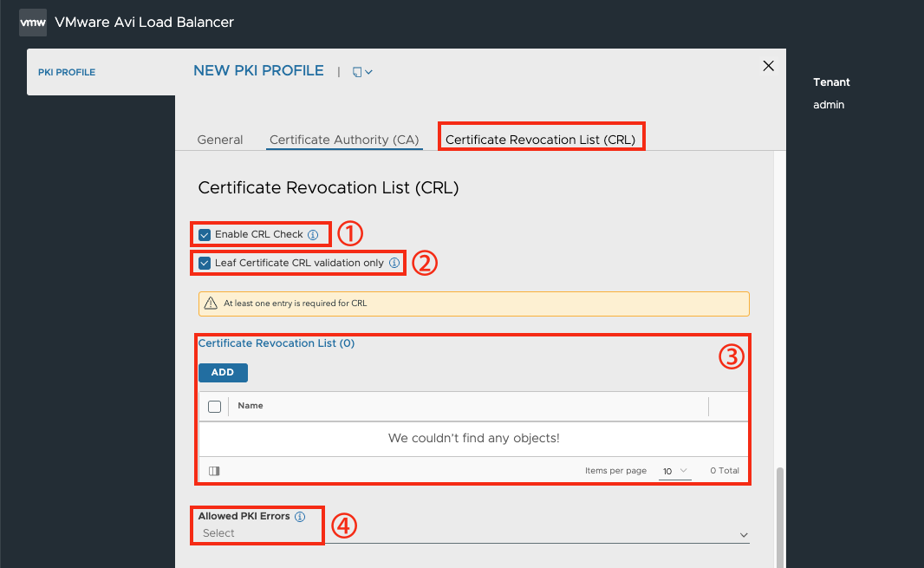Click the ADD button for revocation list
924x568 pixels.
coord(223,372)
